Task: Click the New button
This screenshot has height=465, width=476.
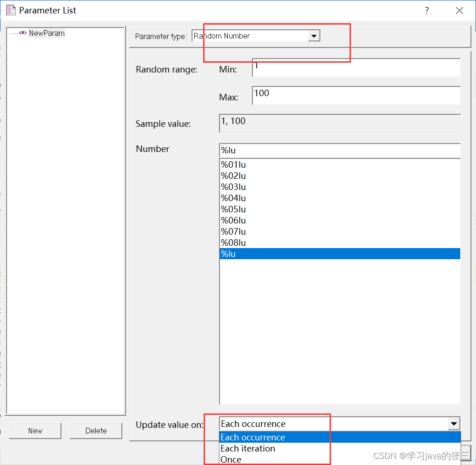Action: 35,431
